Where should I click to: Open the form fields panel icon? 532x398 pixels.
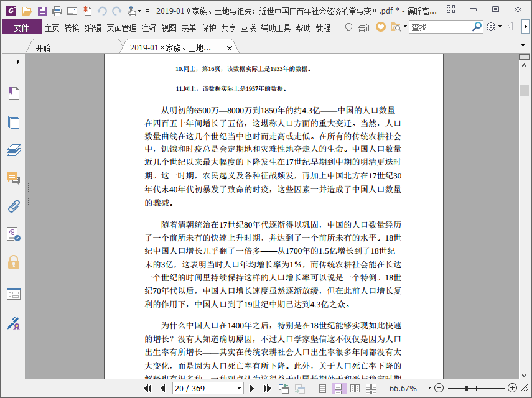click(14, 294)
